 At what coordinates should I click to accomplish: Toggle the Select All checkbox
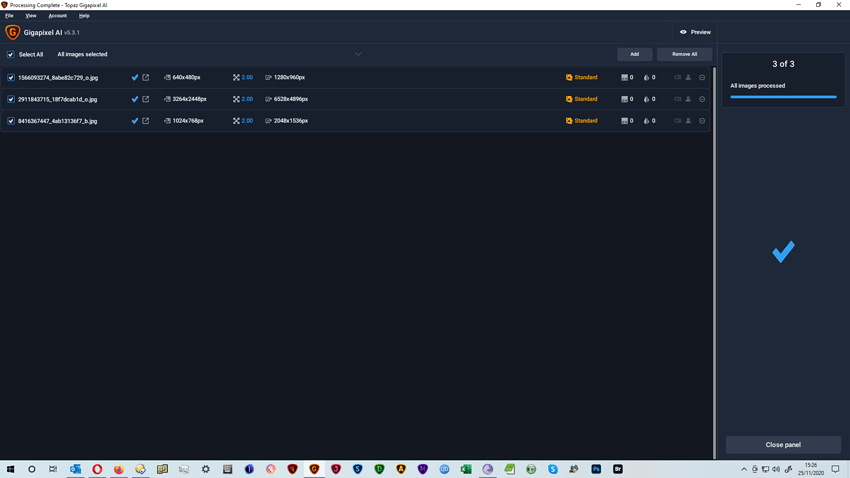(x=11, y=55)
